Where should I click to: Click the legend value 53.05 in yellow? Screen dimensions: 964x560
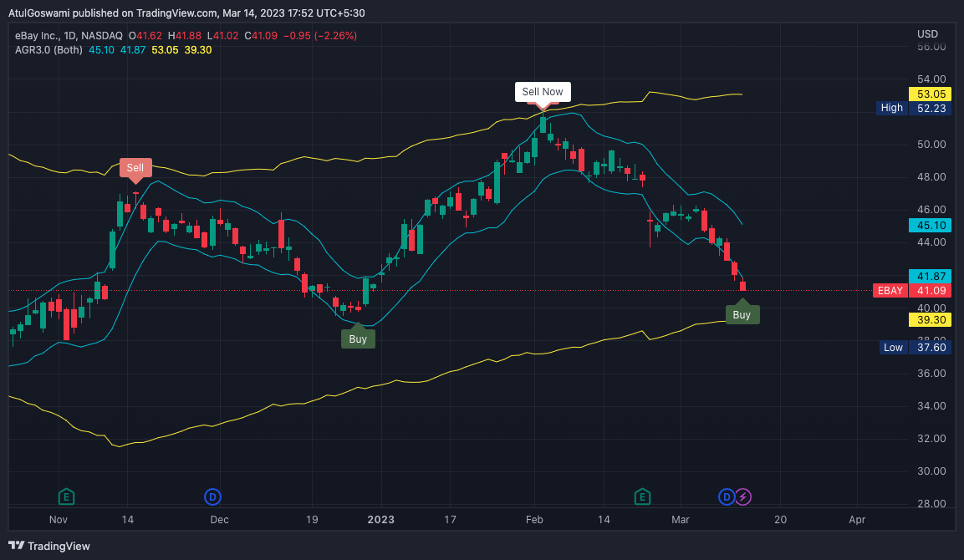coord(165,50)
